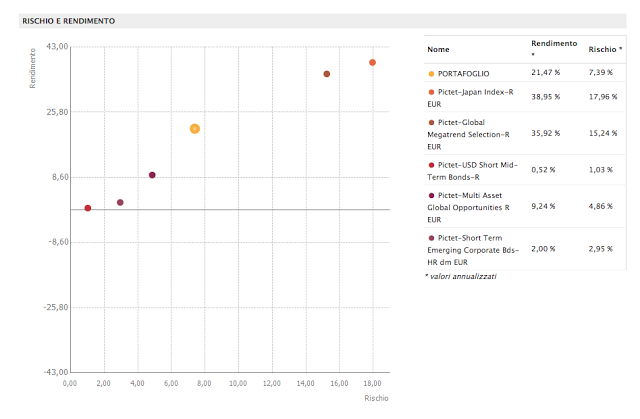
Task: Click the Nome column header
Action: pyautogui.click(x=438, y=49)
